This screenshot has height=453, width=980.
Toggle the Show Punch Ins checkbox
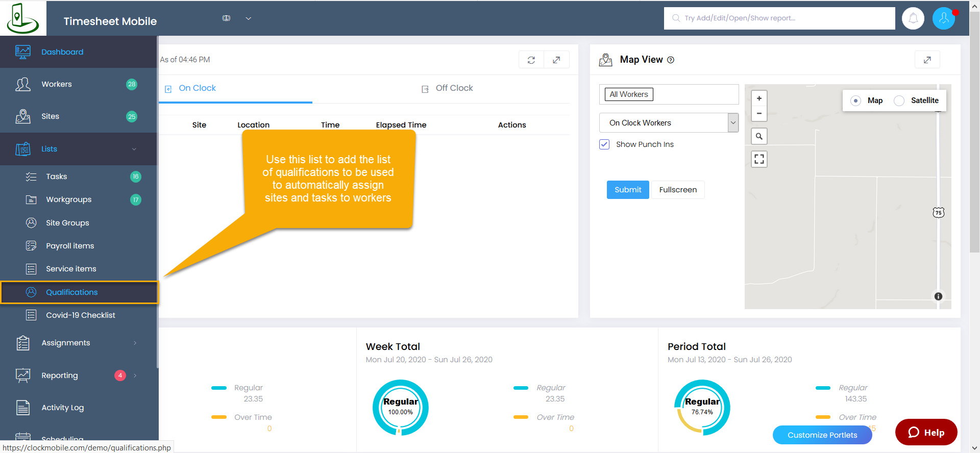pos(604,144)
